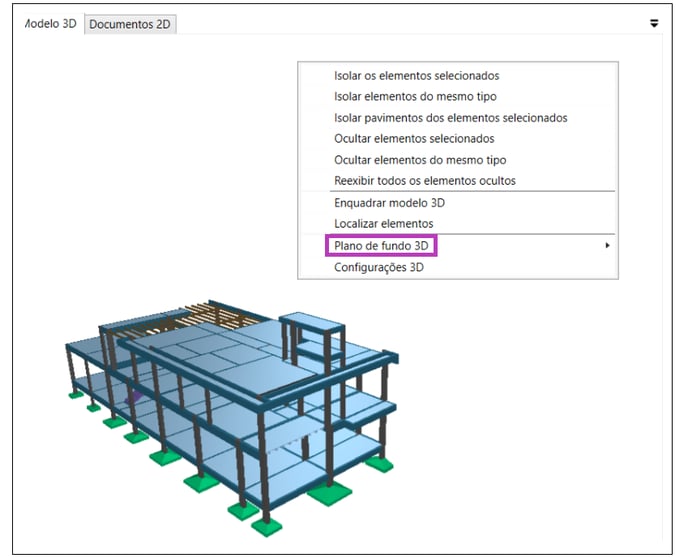Select Isolar elementos do mesmo tipo

click(x=415, y=96)
